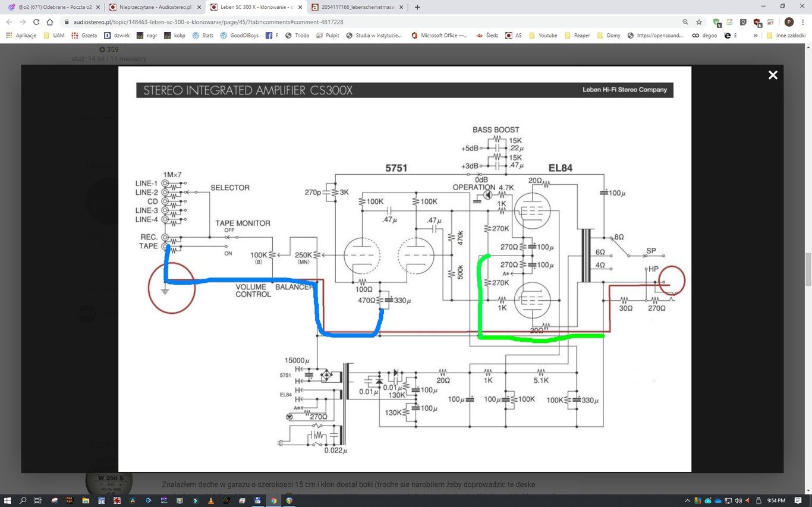Viewport: 812px width, 507px height.
Task: Close the enlarged schematic lightbox with X
Action: (x=773, y=75)
